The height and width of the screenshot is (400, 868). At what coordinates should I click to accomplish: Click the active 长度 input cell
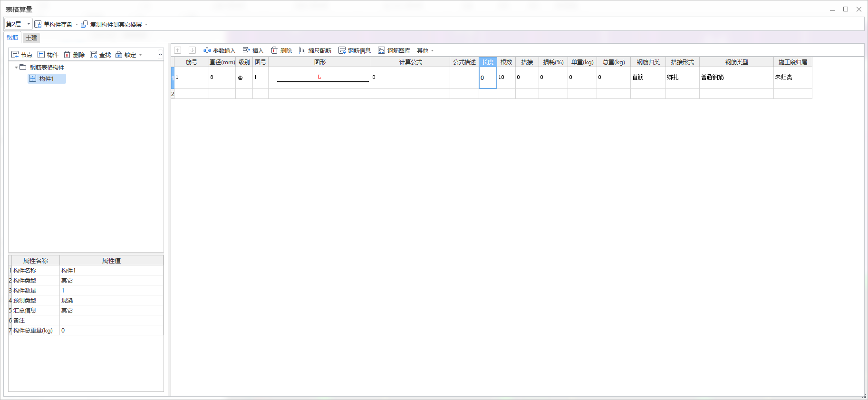click(x=488, y=78)
